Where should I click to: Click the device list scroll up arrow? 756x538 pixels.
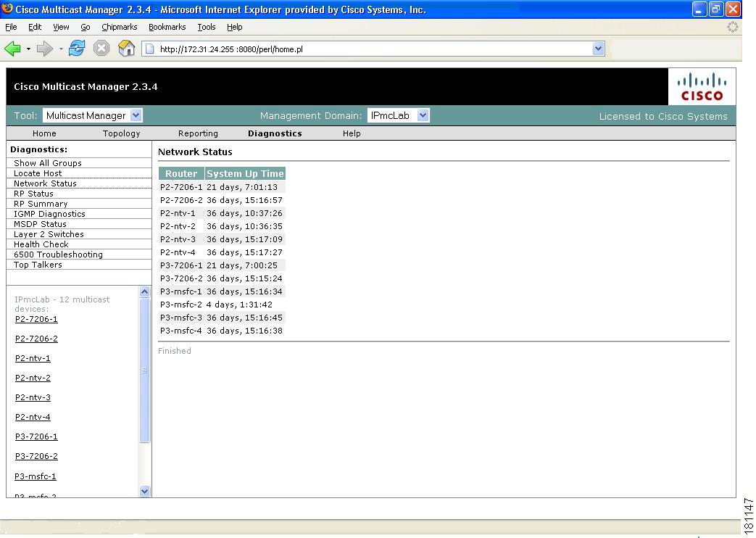pyautogui.click(x=144, y=292)
